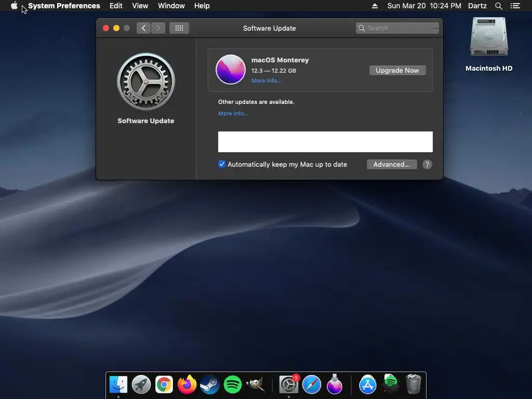Open Launchpad rocket icon in Dock
The image size is (532, 399).
click(x=141, y=384)
